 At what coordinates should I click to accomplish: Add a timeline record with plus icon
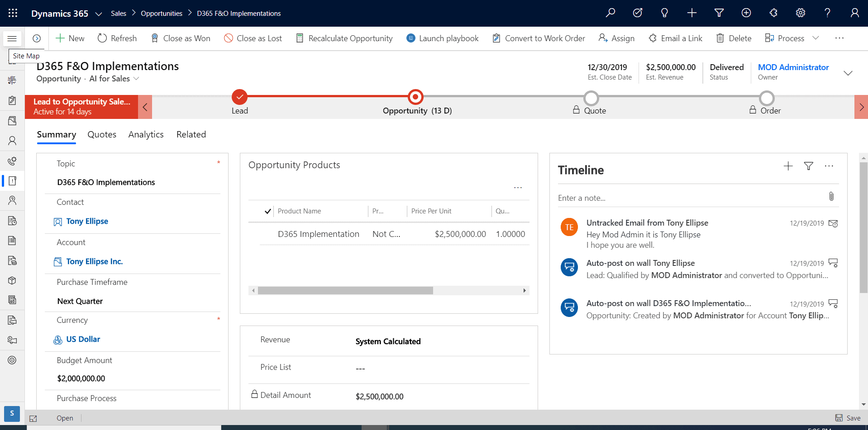(788, 166)
